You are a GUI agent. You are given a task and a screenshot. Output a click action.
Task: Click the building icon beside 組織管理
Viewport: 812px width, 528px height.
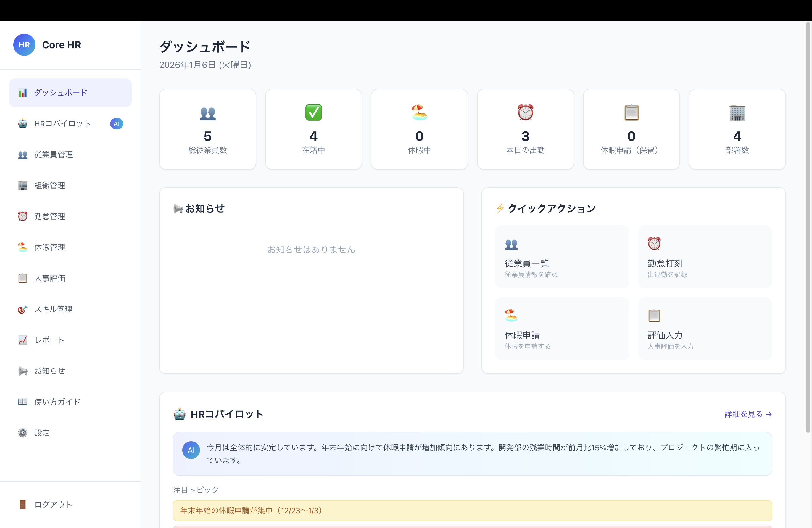click(23, 186)
